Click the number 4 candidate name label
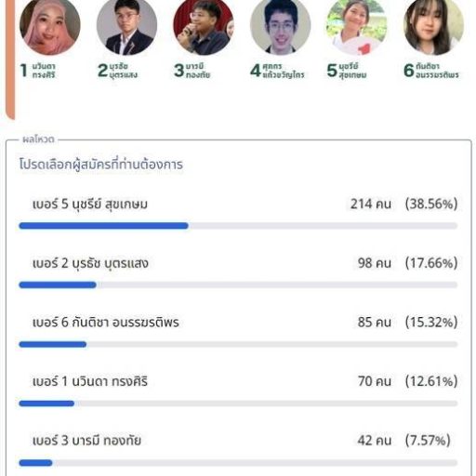 click(x=284, y=71)
